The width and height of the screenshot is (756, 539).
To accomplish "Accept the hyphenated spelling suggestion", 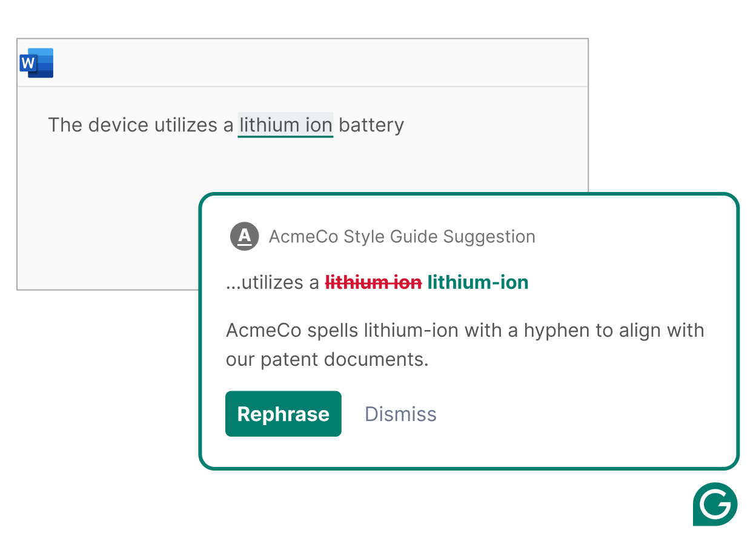I will [x=283, y=414].
